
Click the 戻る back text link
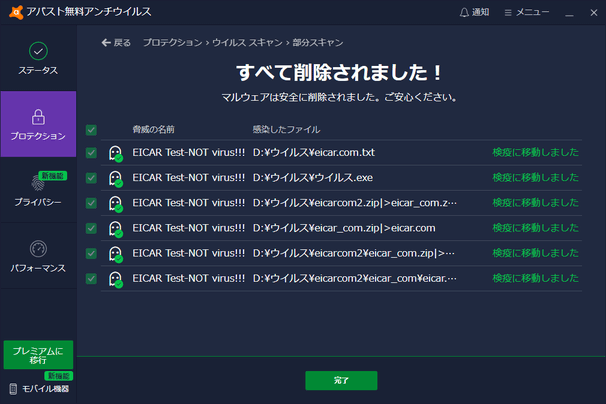coord(122,43)
